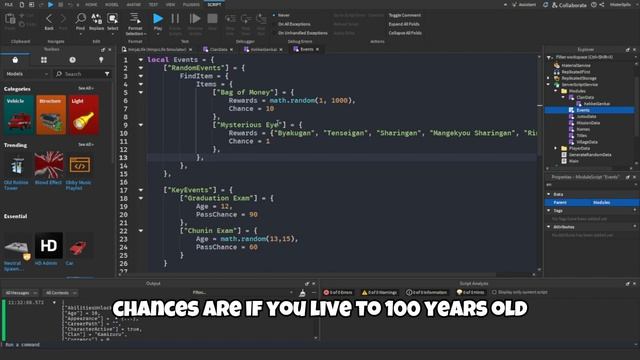640x360 pixels.
Task: Collapse the Chunin Exam fold on line 22
Action: point(141,231)
